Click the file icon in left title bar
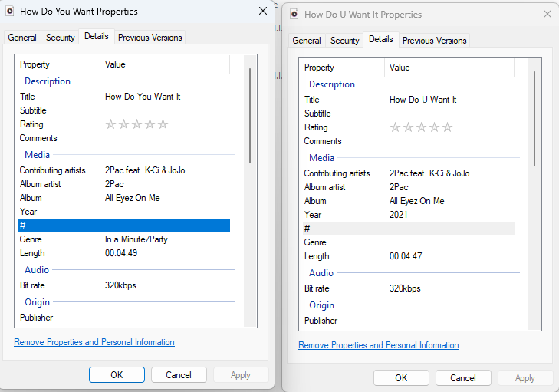This screenshot has width=559, height=392. point(8,12)
